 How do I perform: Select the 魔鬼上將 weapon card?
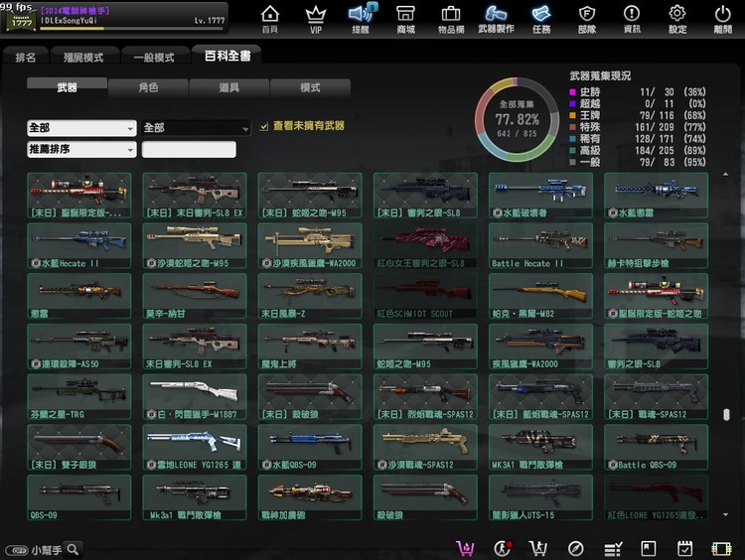(310, 347)
